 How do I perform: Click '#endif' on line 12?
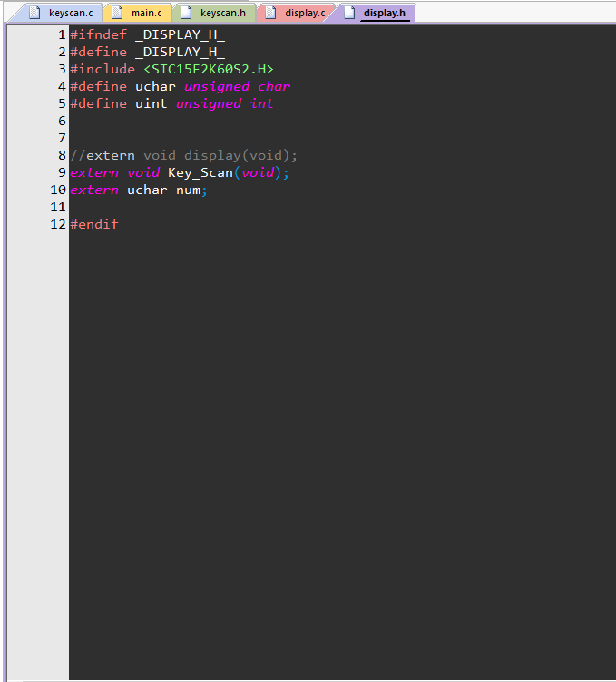click(x=94, y=224)
